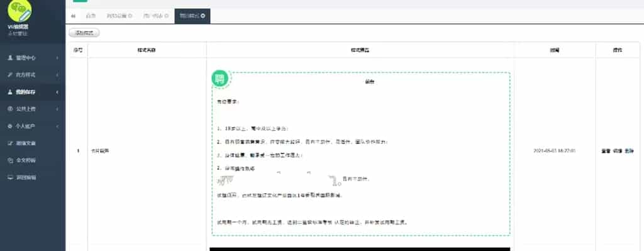644x251 pixels.
Task: Close the third tab via its x icon
Action: 167,16
